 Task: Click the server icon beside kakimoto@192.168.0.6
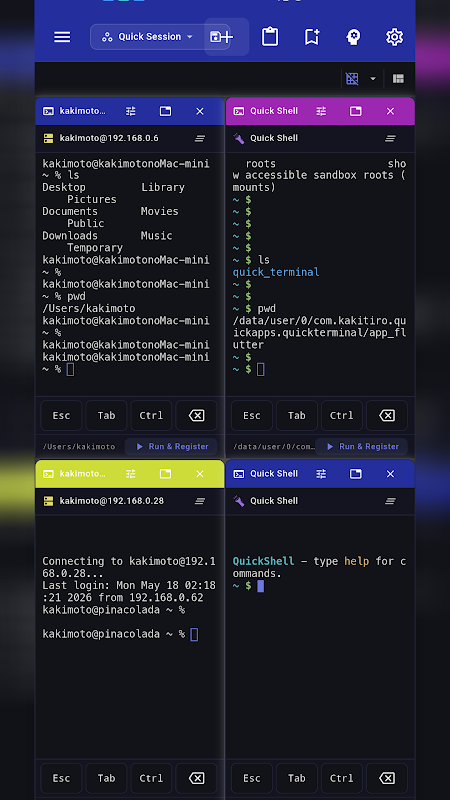point(48,138)
